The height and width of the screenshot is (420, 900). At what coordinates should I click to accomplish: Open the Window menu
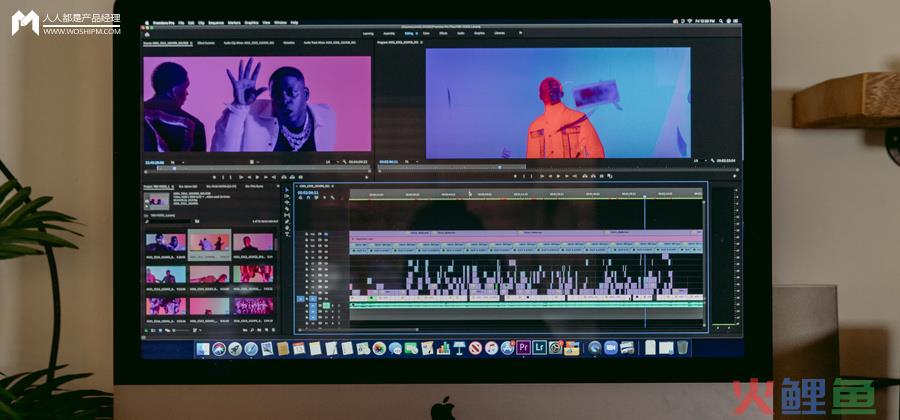280,22
